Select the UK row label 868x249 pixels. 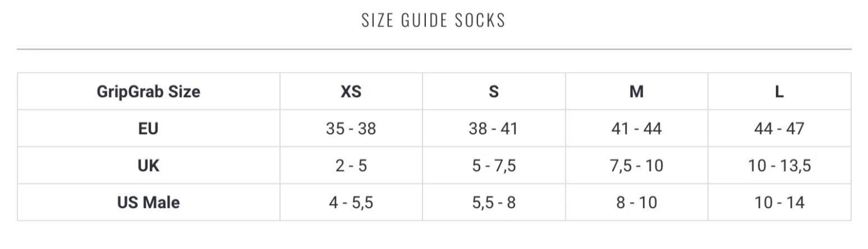pos(148,166)
